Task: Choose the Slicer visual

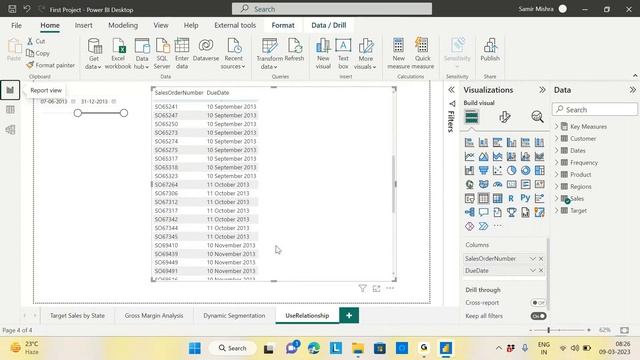Action: pos(469,198)
